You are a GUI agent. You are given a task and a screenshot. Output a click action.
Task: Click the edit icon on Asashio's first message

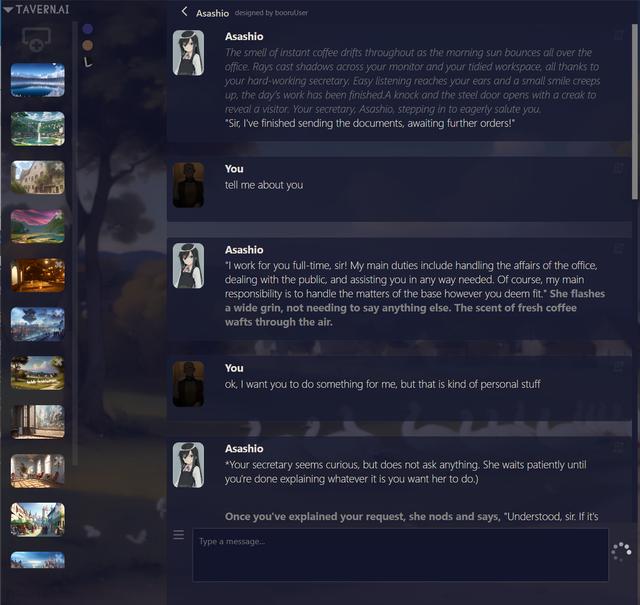pos(619,35)
